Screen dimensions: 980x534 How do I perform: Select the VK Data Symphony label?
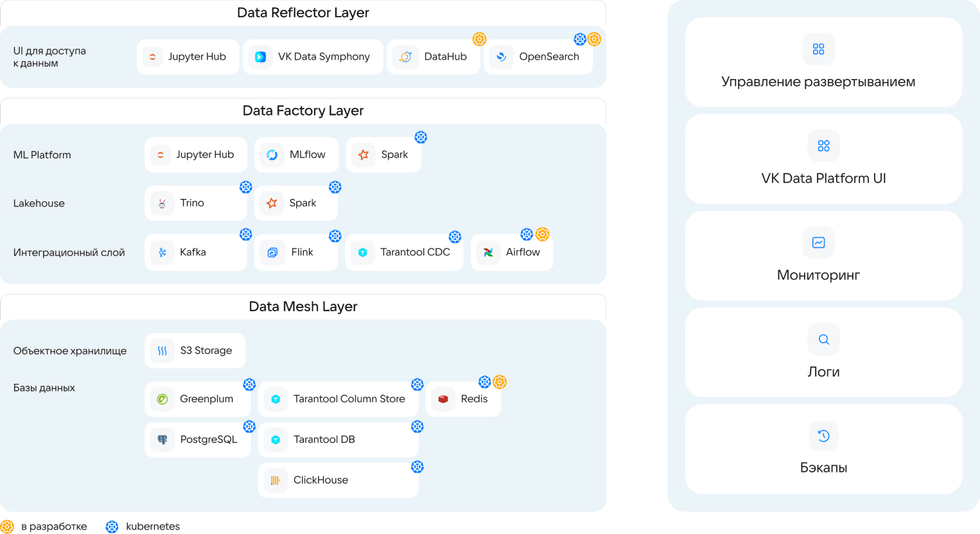(x=324, y=56)
